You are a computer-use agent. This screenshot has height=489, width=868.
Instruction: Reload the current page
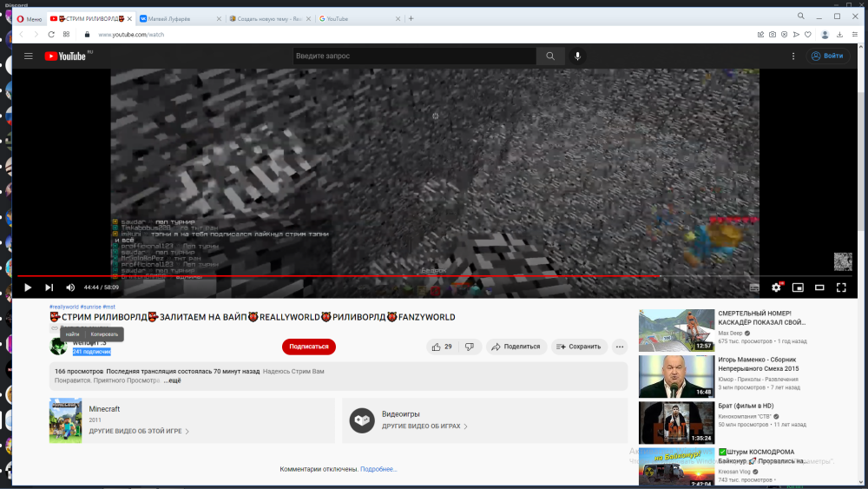pyautogui.click(x=51, y=35)
